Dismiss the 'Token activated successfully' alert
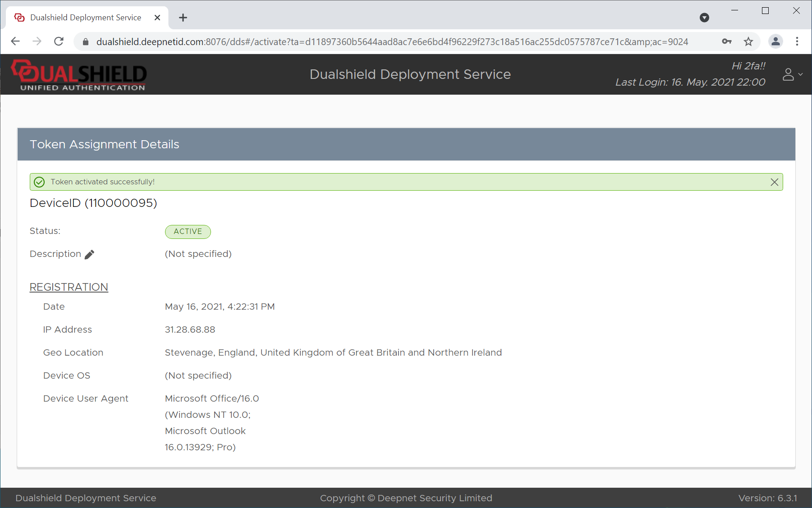 (x=774, y=182)
